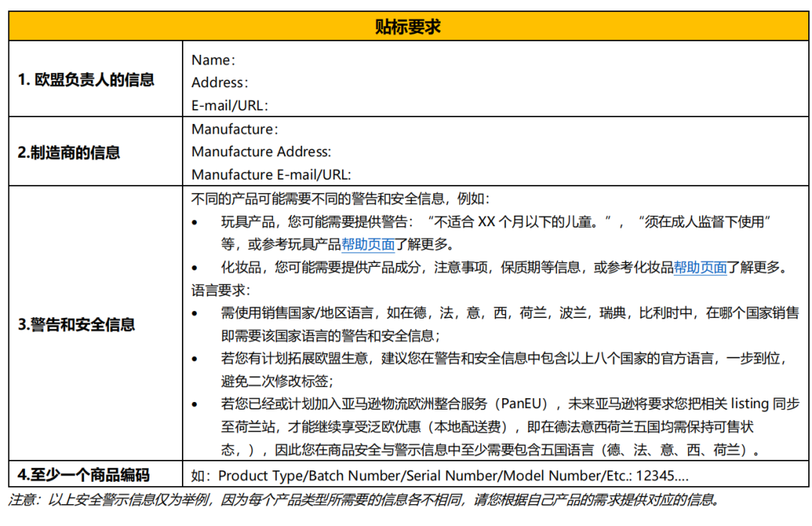Click the line ending with 五国语言（德、法、意、西、荷兰）
The image size is (812, 526).
(x=491, y=449)
